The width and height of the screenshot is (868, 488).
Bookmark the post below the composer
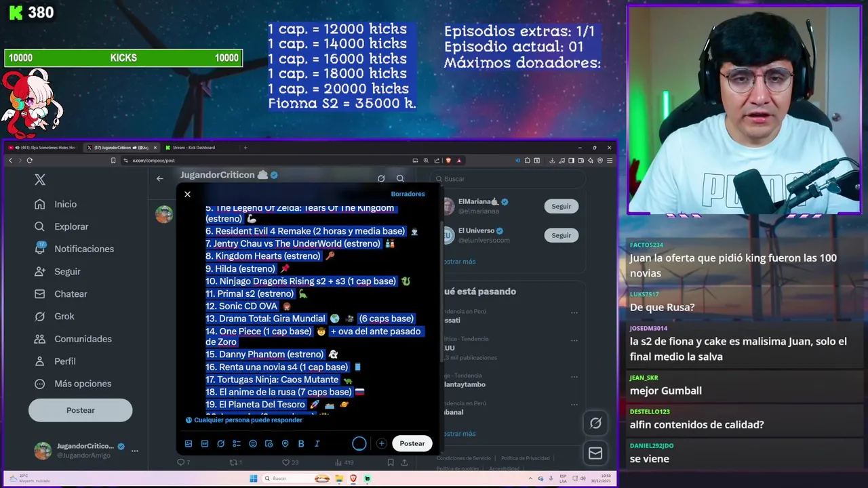(391, 462)
